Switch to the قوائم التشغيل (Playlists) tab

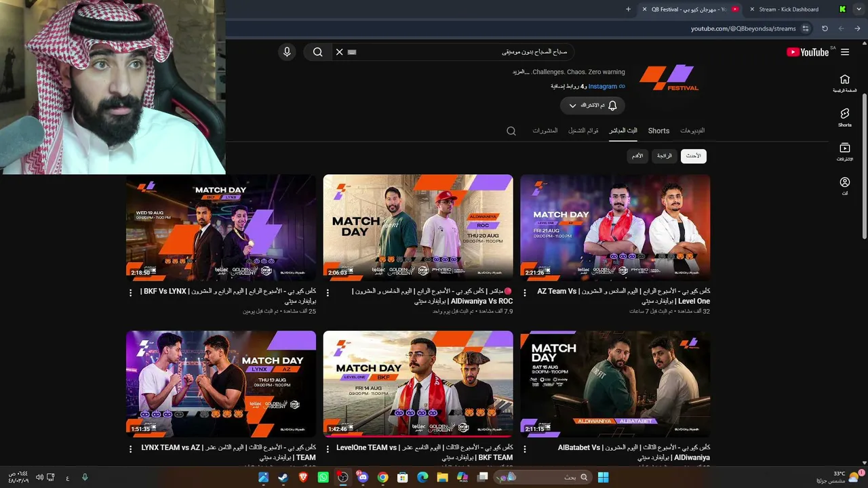tap(583, 131)
